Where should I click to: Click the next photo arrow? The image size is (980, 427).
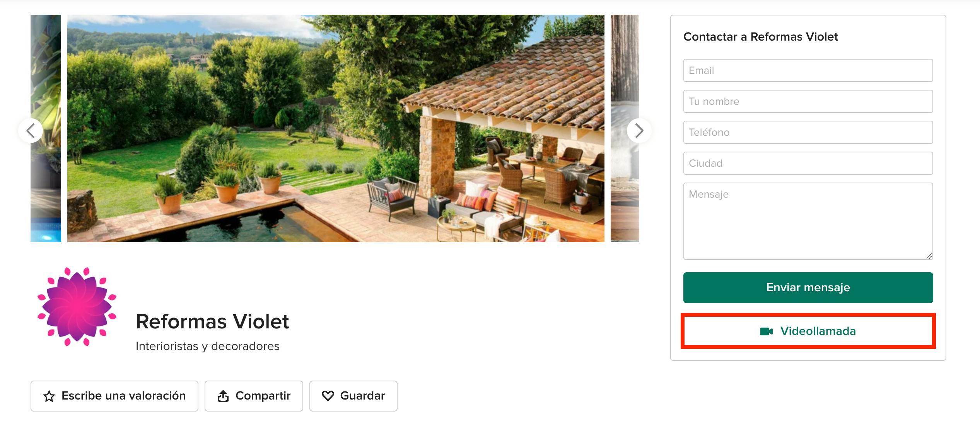(639, 131)
